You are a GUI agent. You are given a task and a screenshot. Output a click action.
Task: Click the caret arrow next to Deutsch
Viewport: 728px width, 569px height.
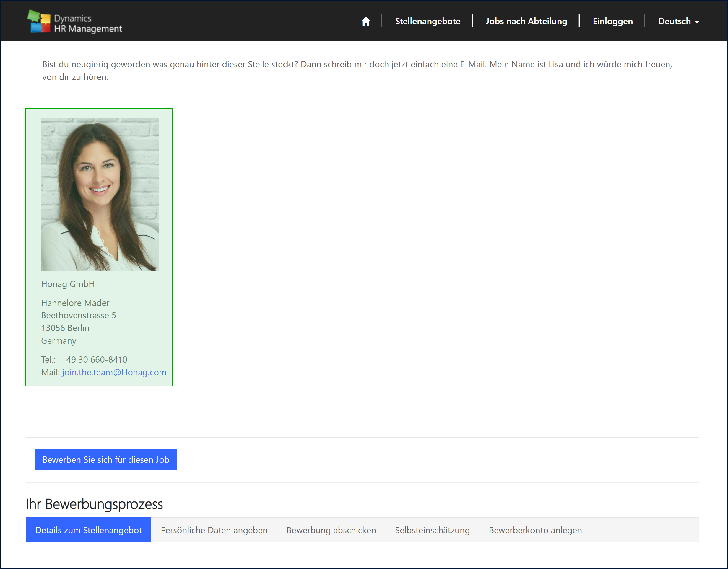pyautogui.click(x=697, y=22)
